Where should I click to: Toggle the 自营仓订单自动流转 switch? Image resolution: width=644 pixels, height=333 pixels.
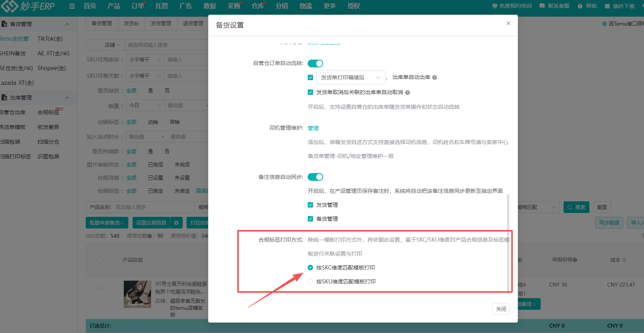coord(315,64)
